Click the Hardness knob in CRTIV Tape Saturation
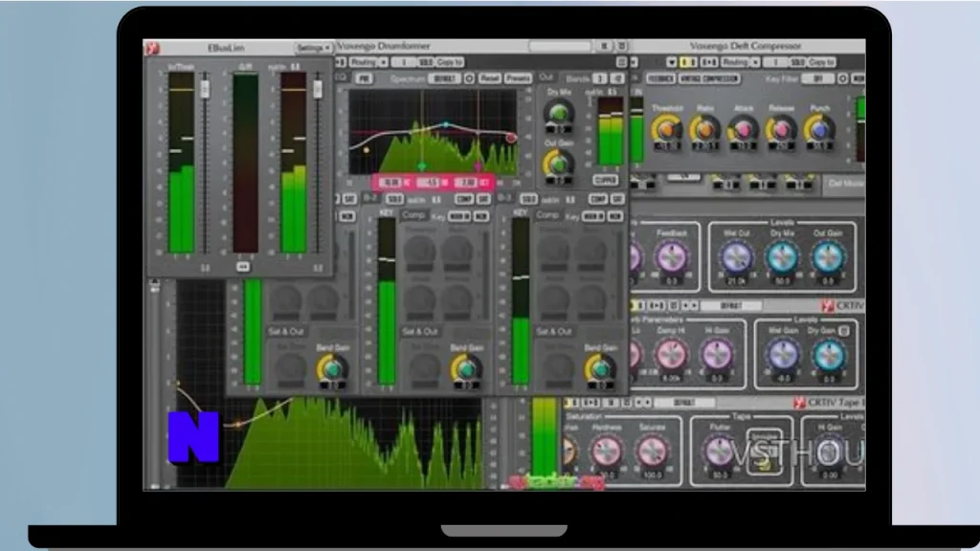Image resolution: width=980 pixels, height=551 pixels. click(x=606, y=452)
